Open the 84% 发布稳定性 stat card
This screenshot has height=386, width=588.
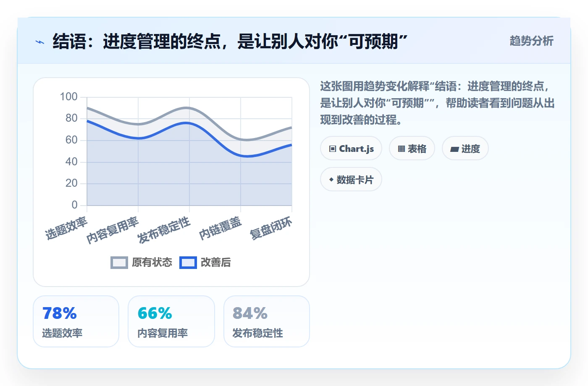pos(267,321)
